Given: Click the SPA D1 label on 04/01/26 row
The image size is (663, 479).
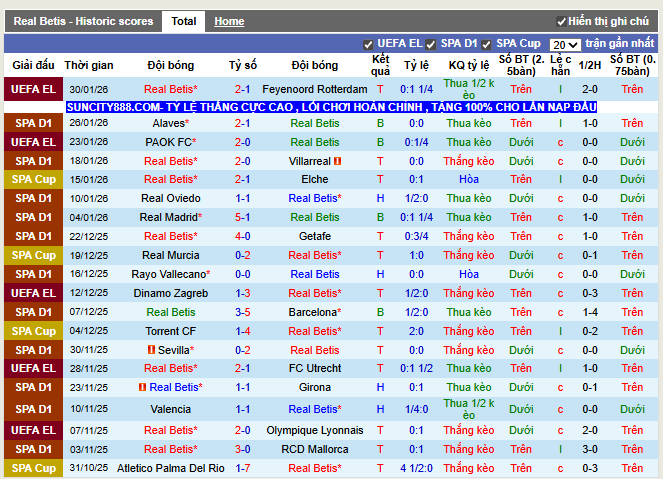Looking at the screenshot, I should pyautogui.click(x=33, y=217).
